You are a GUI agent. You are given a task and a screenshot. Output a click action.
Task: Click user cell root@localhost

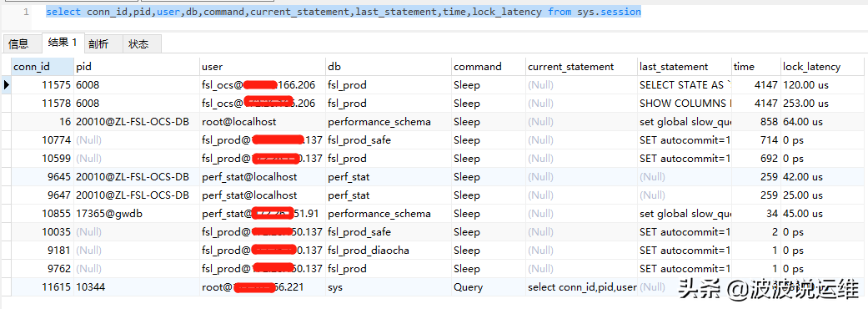(263, 121)
